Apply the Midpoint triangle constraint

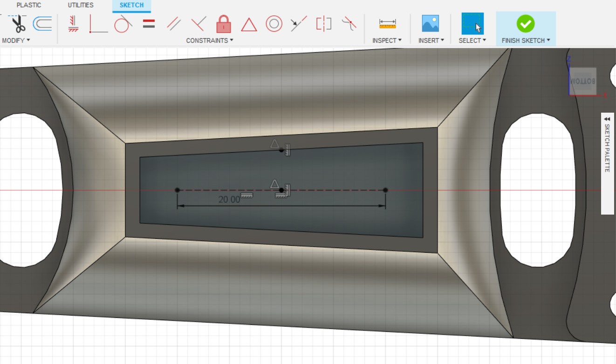[x=249, y=24]
